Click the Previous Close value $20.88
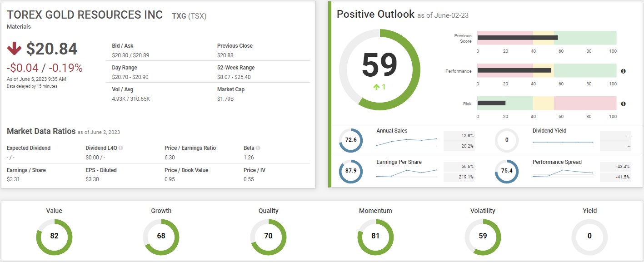The height and width of the screenshot is (262, 644). (x=225, y=55)
